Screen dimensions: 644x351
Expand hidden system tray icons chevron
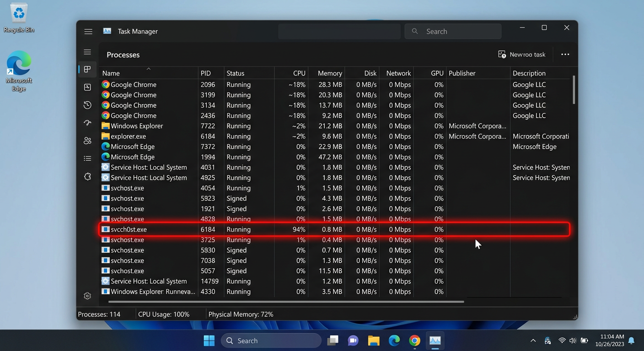pos(533,341)
